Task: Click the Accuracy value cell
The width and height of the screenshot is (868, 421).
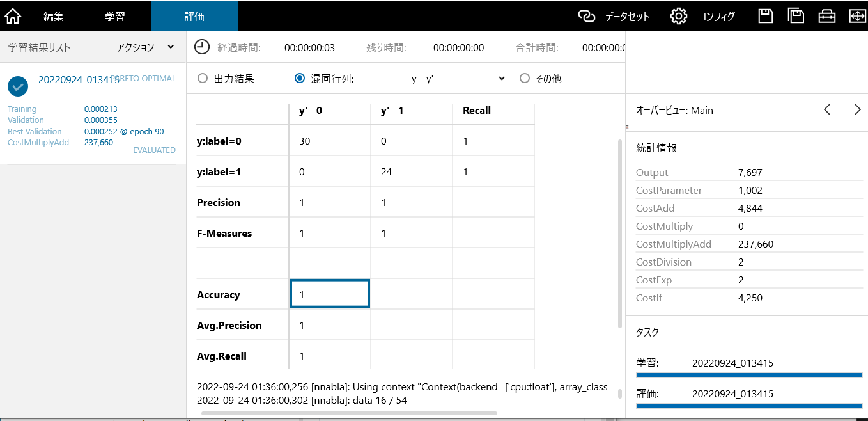Action: pyautogui.click(x=329, y=294)
